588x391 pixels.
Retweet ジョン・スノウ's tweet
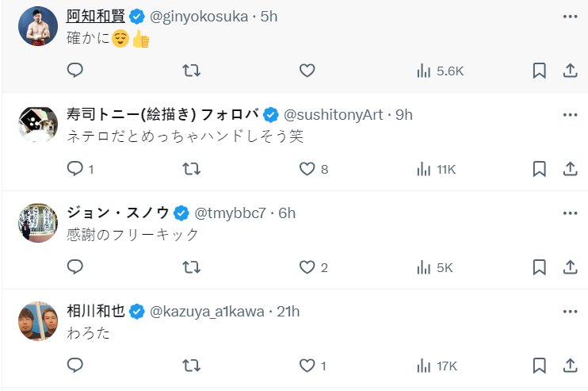coord(191,267)
